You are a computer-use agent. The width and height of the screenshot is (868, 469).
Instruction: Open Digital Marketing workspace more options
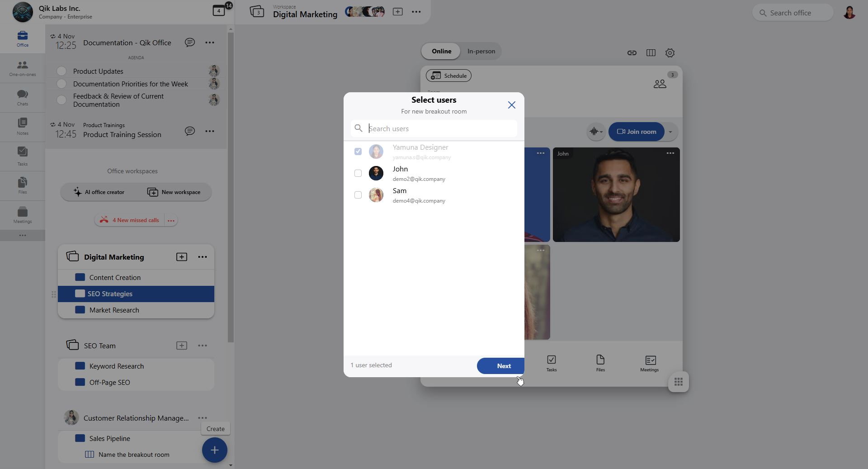(203, 257)
